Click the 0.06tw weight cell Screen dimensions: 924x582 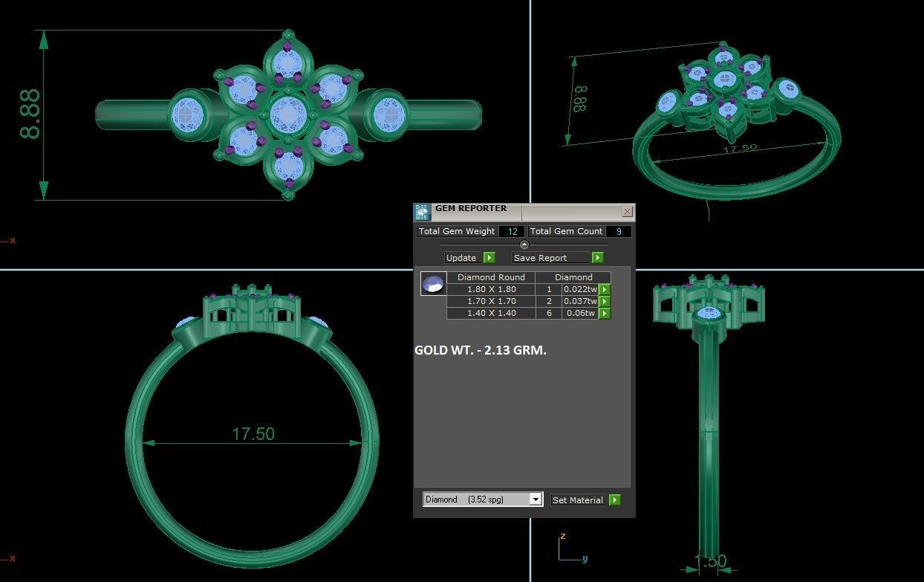coord(580,313)
